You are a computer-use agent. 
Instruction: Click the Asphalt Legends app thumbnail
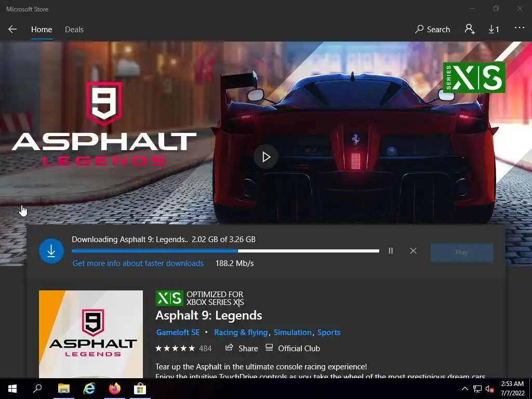[90, 334]
